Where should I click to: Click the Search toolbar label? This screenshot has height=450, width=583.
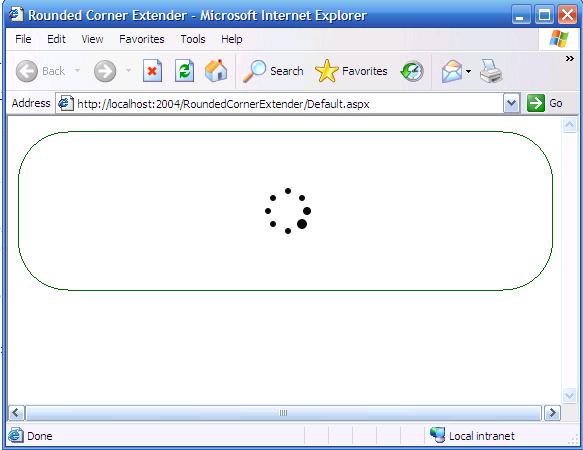pyautogui.click(x=287, y=71)
